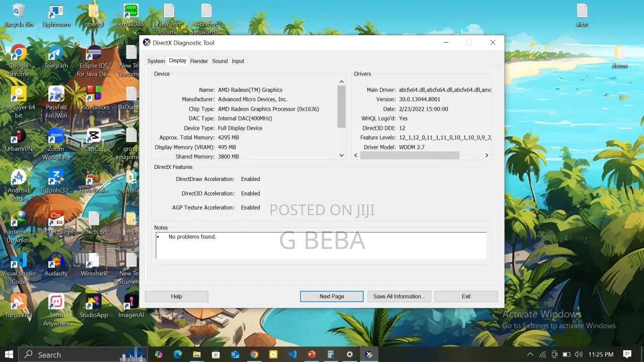Click right arrow of Drivers horizontal scrollbar
This screenshot has height=362, width=644.
point(487,156)
